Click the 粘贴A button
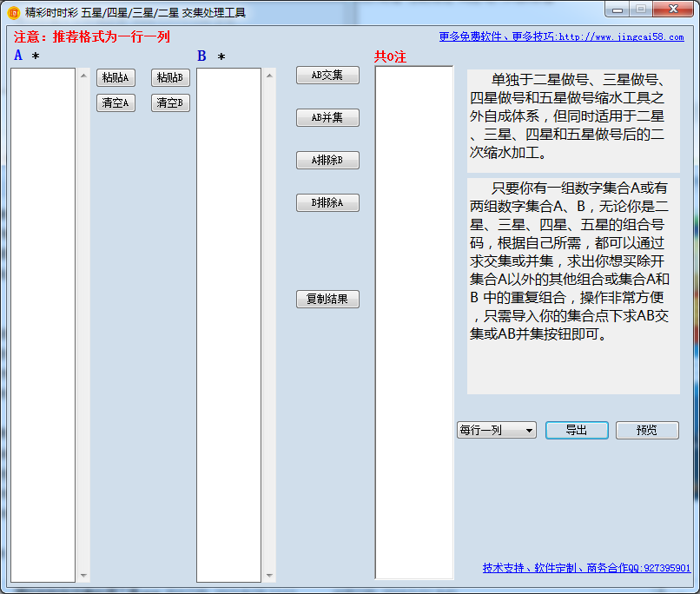This screenshot has height=594, width=700. [116, 77]
